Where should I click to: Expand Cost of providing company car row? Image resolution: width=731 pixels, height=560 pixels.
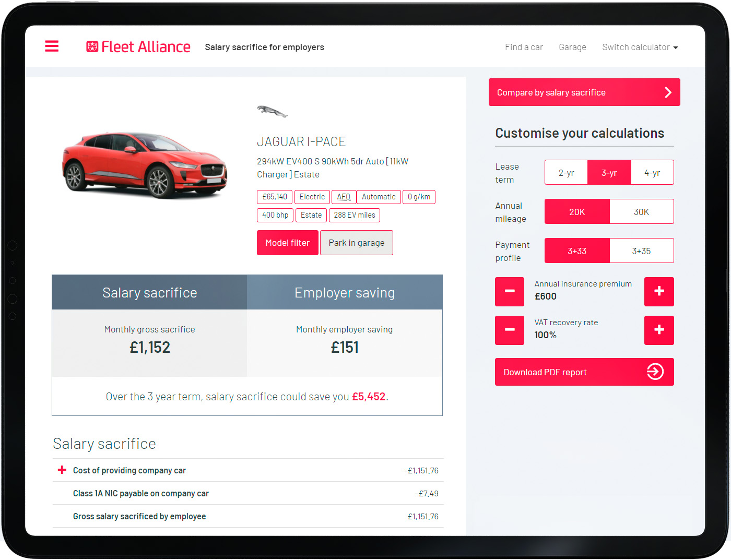pos(62,470)
